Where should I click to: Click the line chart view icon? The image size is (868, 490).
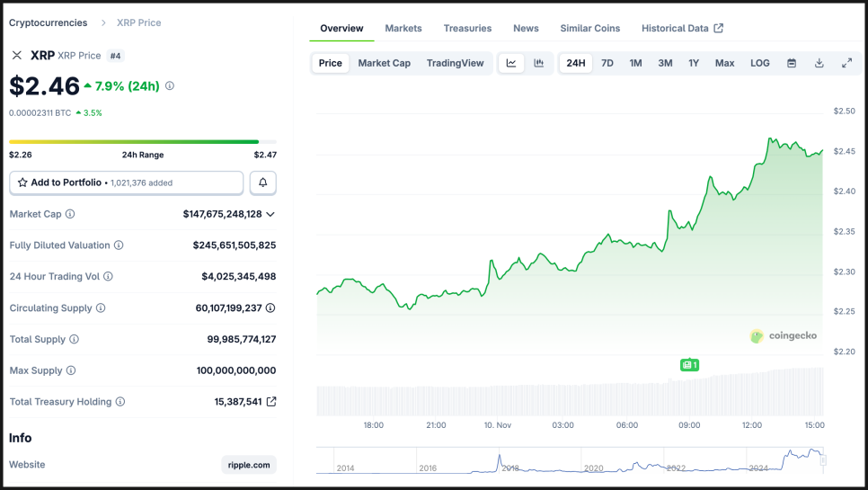pos(511,63)
